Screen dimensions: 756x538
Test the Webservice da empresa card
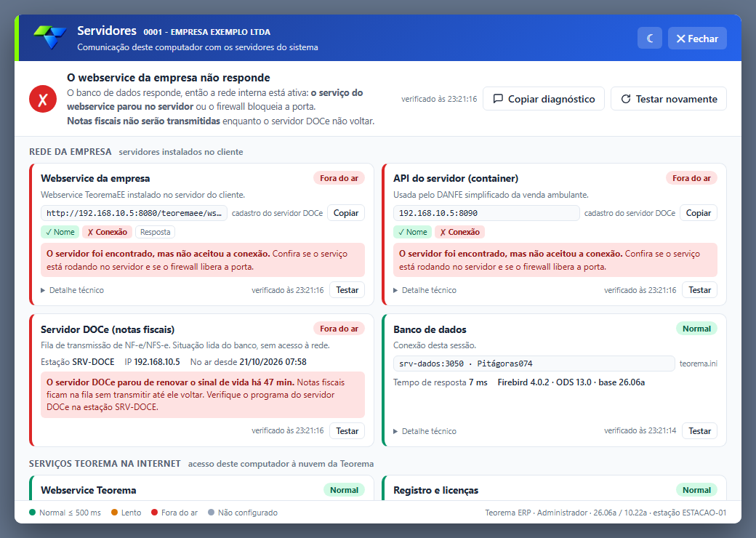[x=347, y=290]
